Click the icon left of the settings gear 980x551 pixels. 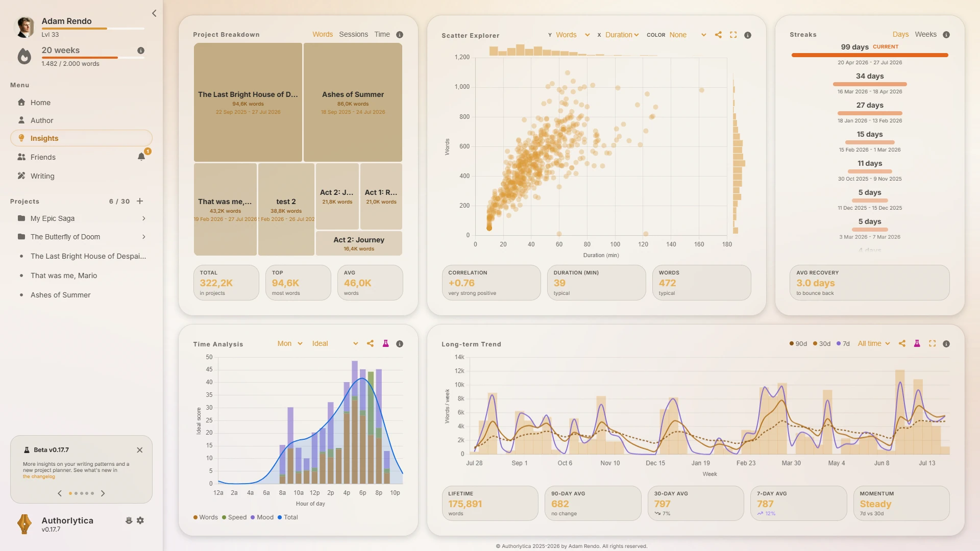click(x=129, y=520)
